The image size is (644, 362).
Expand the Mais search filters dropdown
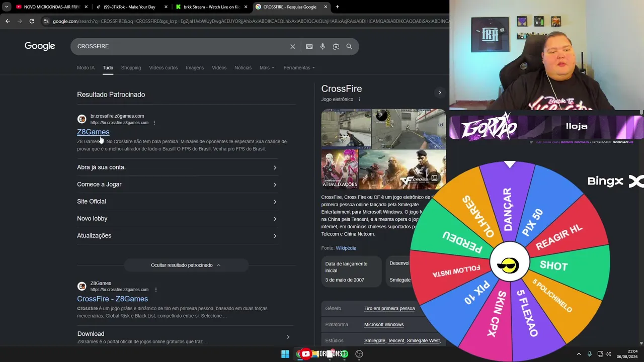267,68
